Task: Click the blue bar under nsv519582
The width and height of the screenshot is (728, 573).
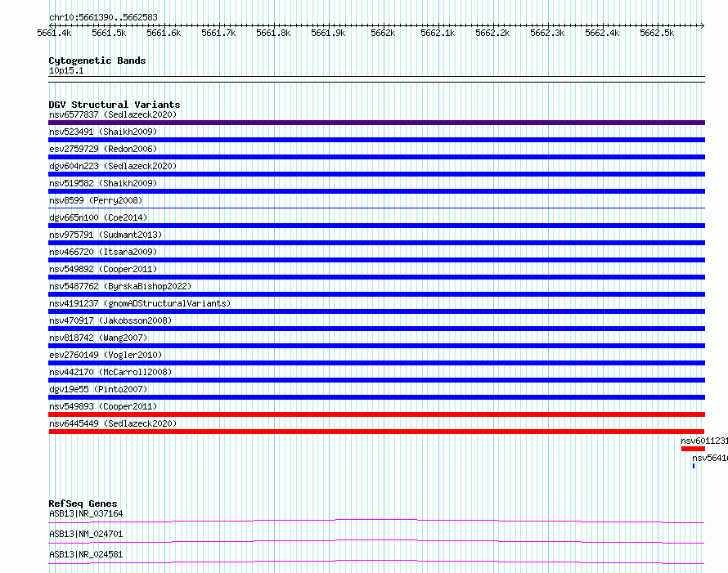Action: pos(376,191)
